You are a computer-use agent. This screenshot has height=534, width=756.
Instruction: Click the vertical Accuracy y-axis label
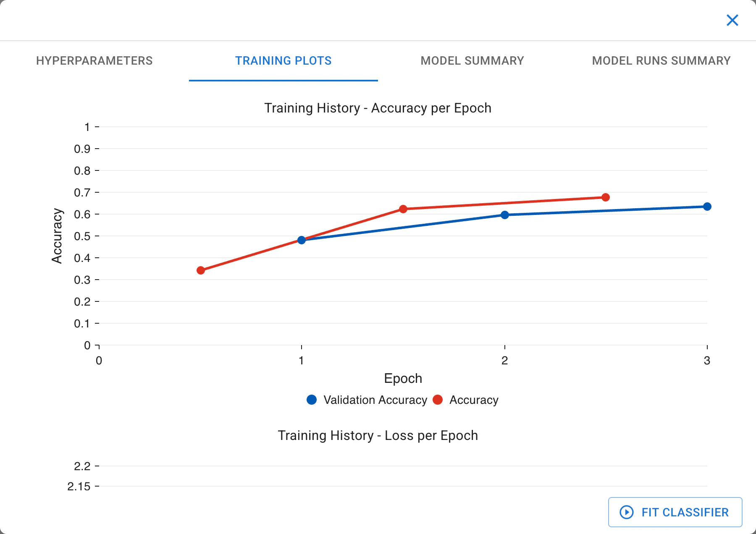pyautogui.click(x=57, y=236)
